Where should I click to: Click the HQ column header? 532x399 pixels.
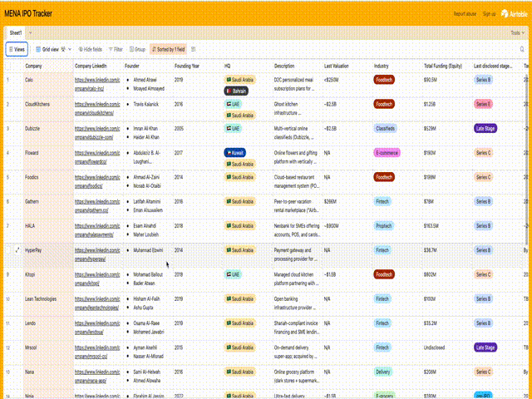(x=248, y=66)
